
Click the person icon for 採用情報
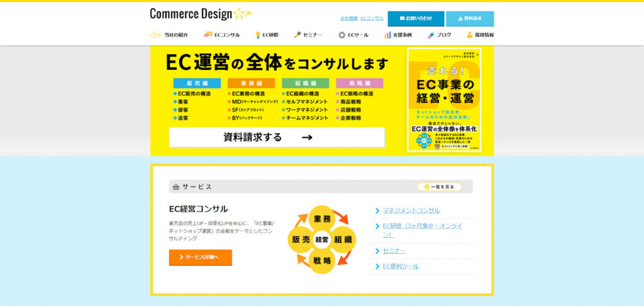tap(470, 35)
